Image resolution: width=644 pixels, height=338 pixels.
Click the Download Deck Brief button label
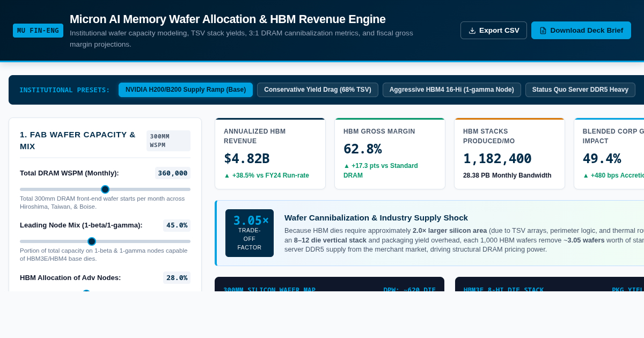pyautogui.click(x=587, y=31)
